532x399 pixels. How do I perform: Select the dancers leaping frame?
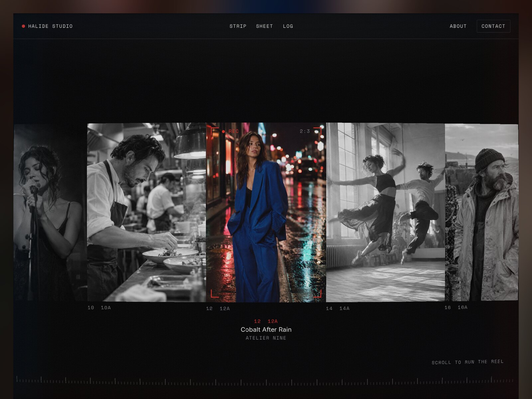[385, 212]
